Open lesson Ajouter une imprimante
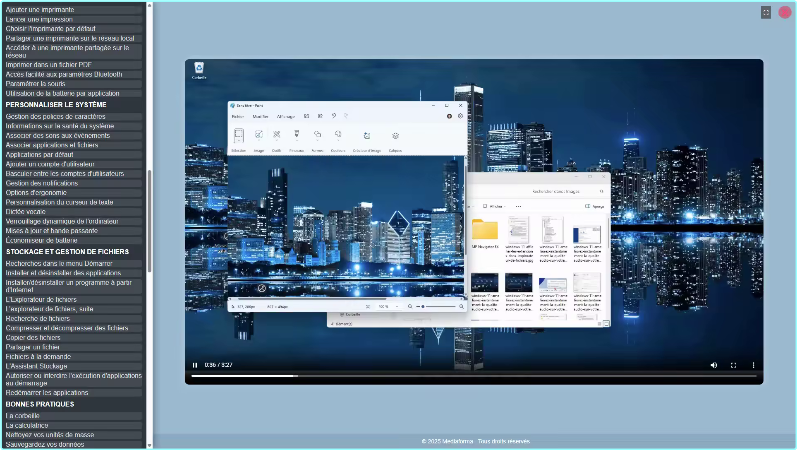 (73, 10)
